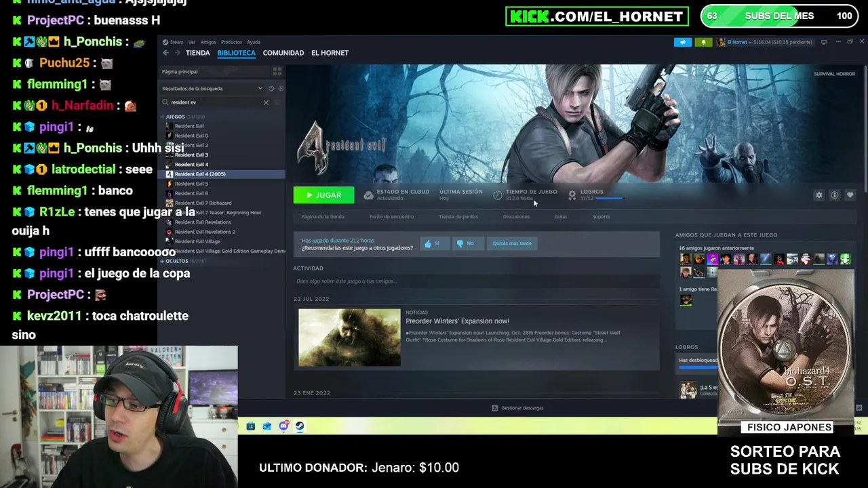The image size is (868, 488).
Task: Select Resident Evil 0 in the list
Action: coord(191,136)
